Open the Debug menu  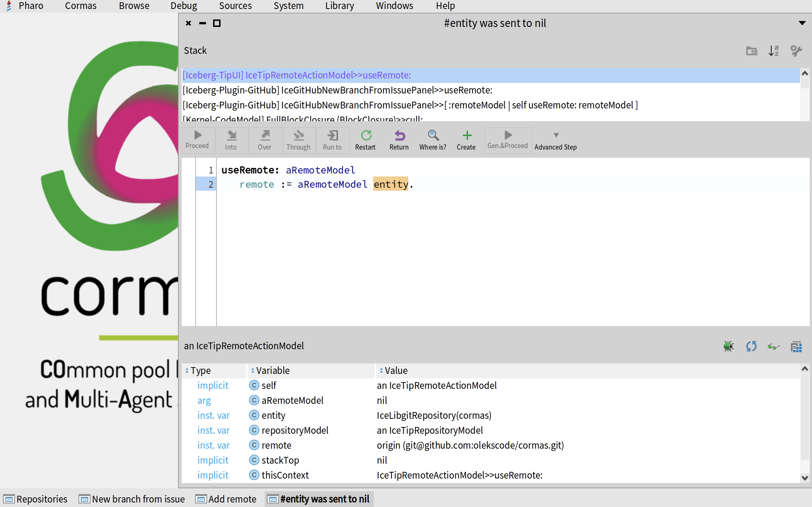184,6
